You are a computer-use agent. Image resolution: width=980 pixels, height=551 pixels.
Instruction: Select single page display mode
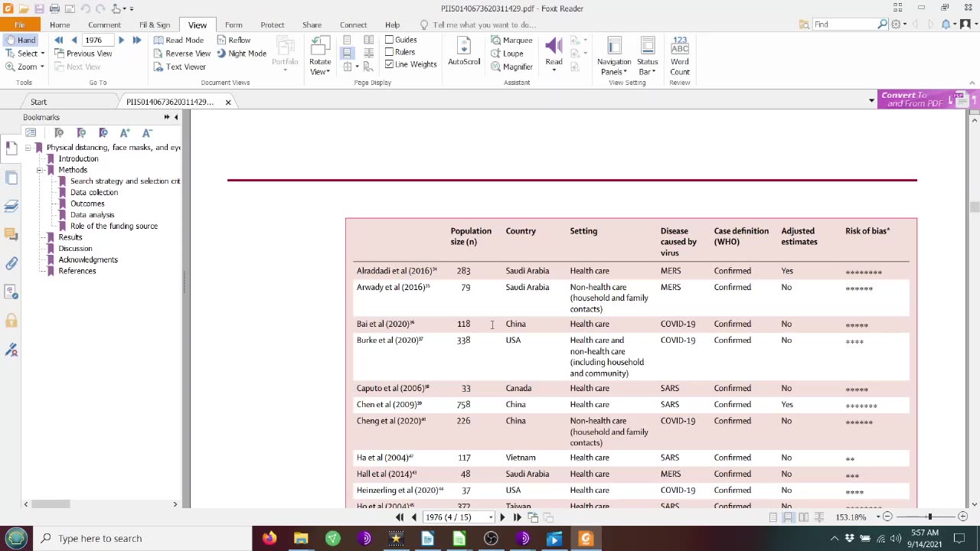tap(347, 40)
